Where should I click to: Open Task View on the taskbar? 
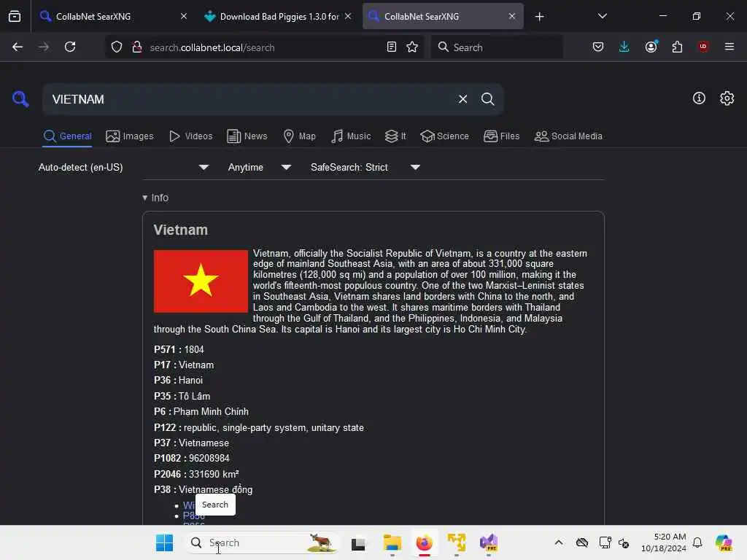coord(358,542)
